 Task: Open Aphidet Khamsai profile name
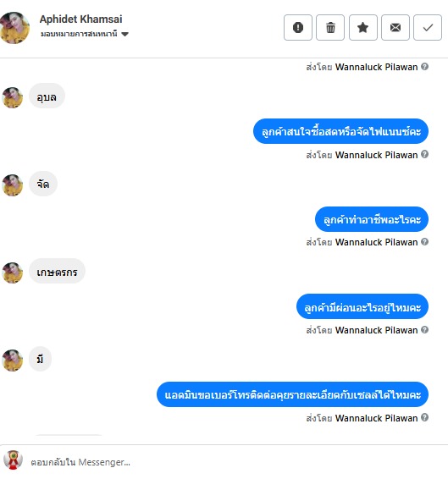[x=80, y=19]
